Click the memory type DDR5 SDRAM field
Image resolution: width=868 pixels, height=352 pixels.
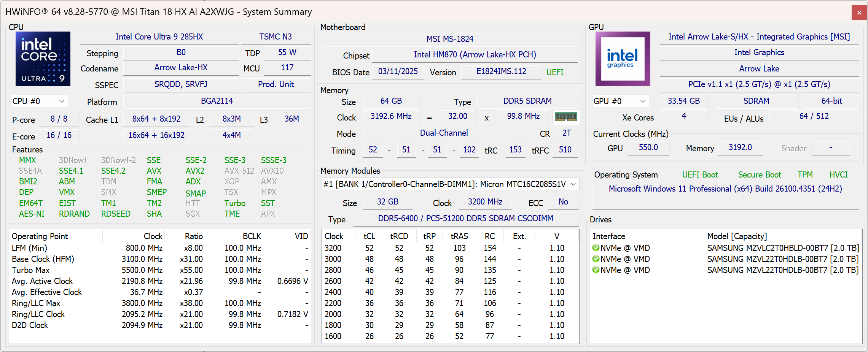[527, 101]
